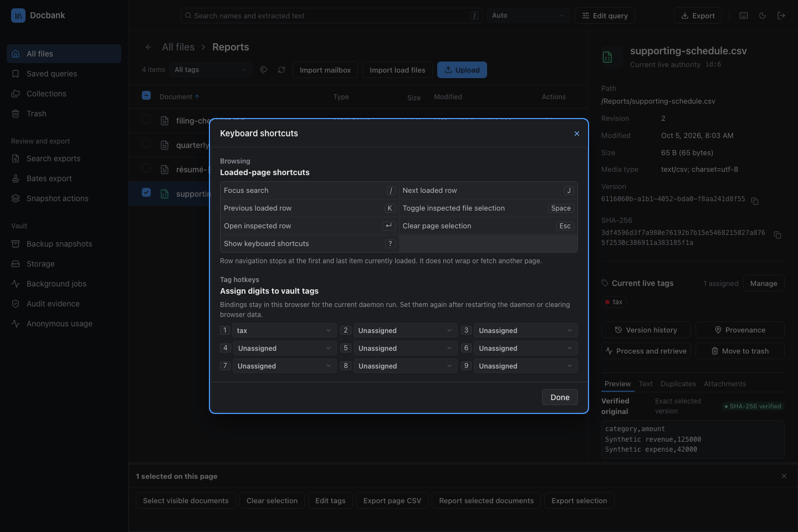This screenshot has height=532, width=798.
Task: Copy the SHA-256 hash with the copy icon
Action: [x=777, y=235]
